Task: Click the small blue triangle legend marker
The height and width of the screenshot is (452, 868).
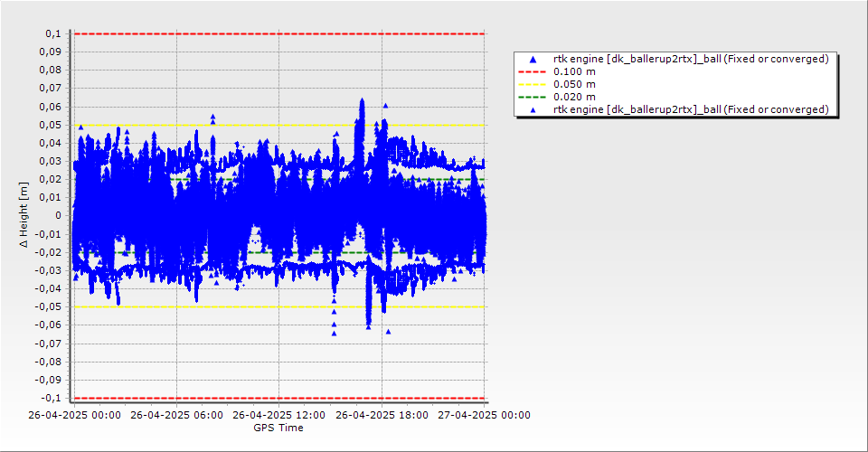Action: (533, 110)
